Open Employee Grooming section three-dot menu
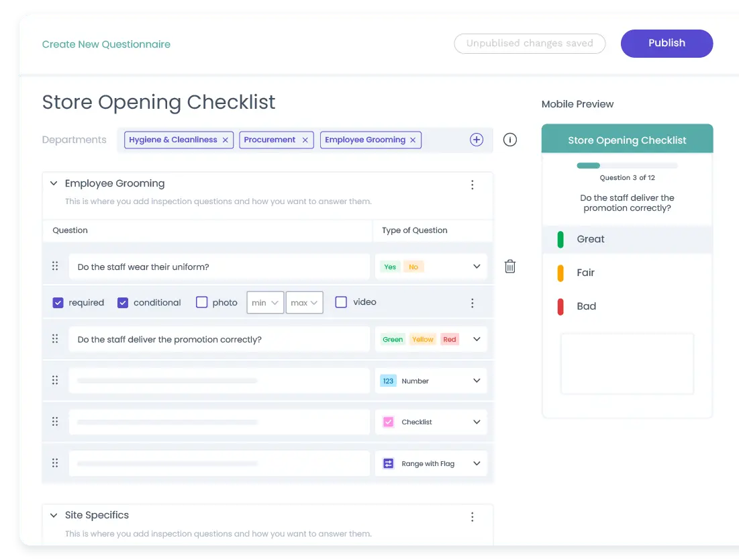 (x=473, y=185)
